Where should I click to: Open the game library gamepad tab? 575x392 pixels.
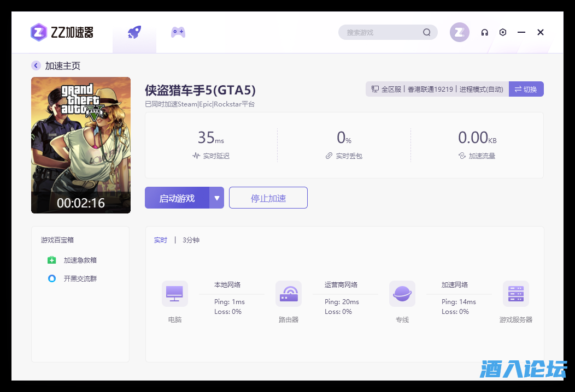click(x=178, y=32)
